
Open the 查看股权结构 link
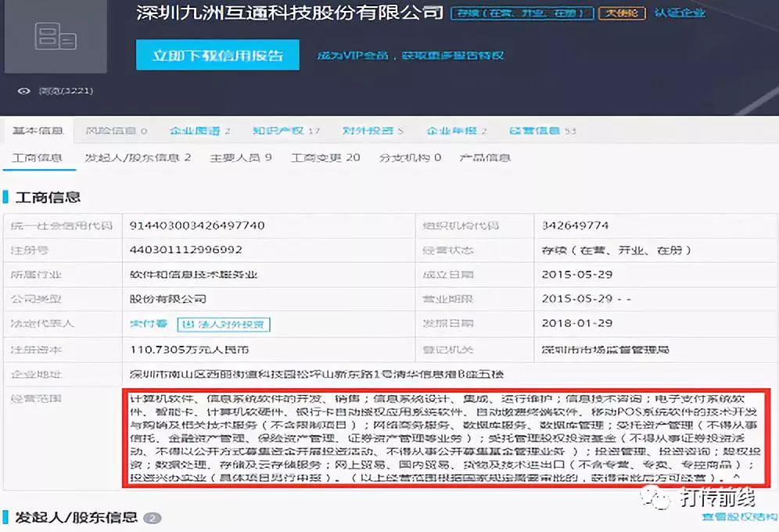[739, 517]
